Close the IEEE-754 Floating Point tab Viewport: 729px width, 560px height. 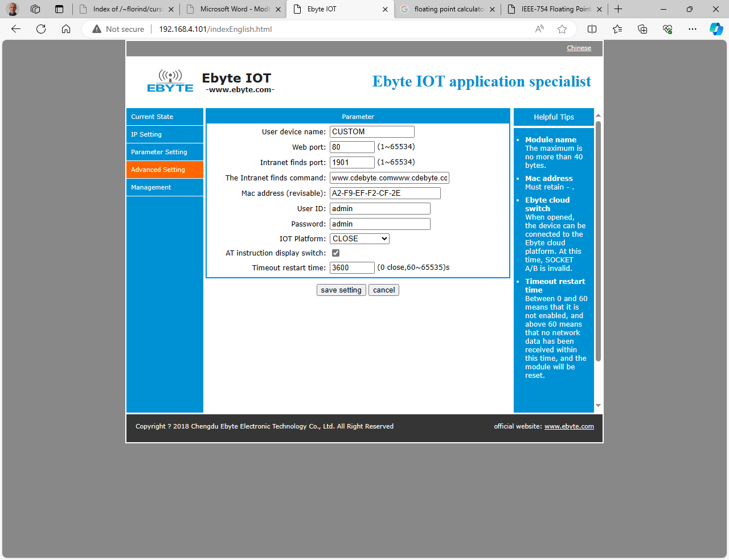[599, 10]
